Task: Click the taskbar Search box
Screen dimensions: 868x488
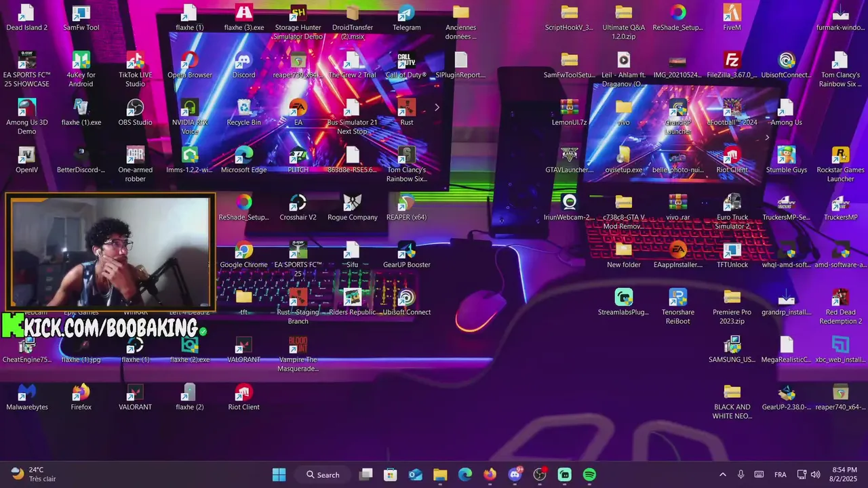Action: tap(323, 474)
